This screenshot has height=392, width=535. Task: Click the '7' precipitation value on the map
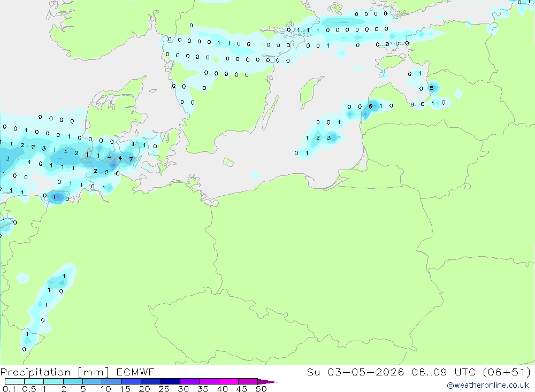click(131, 159)
